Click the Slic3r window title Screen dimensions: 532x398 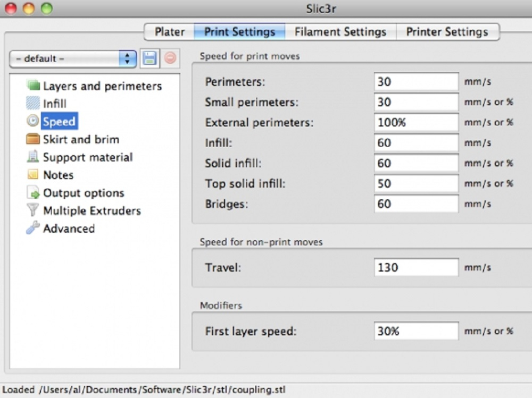(x=321, y=9)
